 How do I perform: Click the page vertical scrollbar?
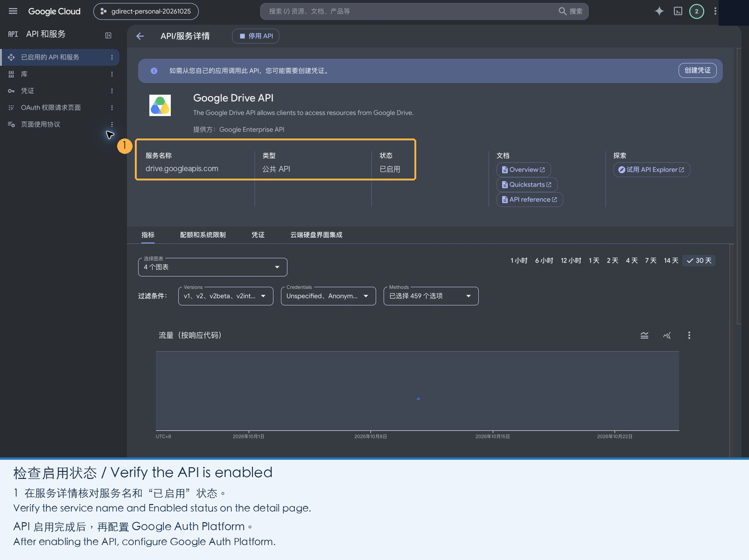tap(739, 186)
